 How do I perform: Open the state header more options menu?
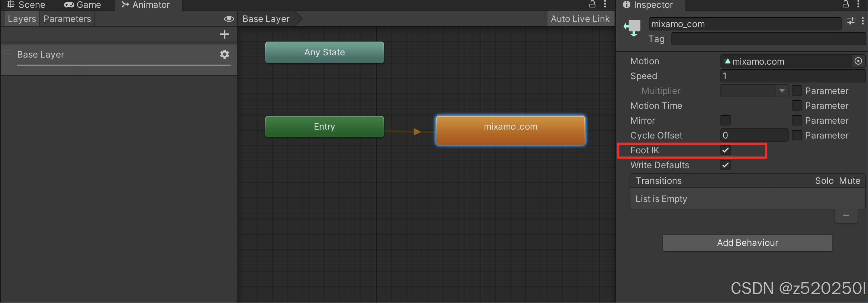(862, 21)
